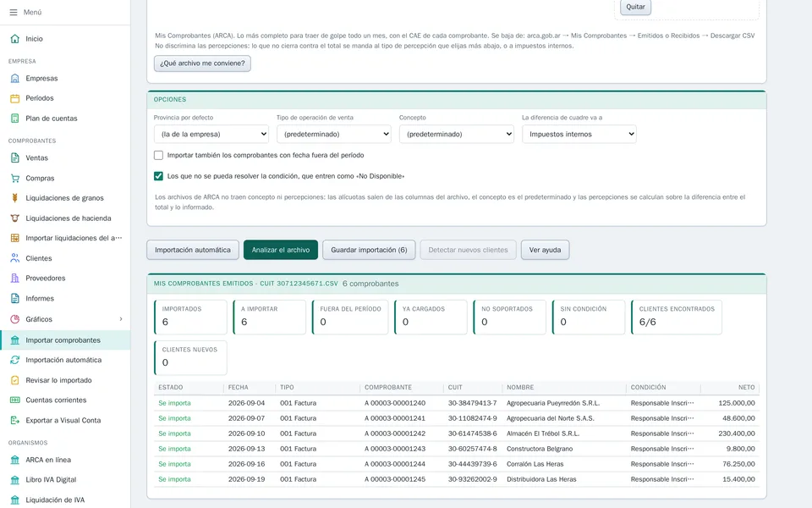Viewport: 812px width, 508px height.
Task: Select Exportar a Visual Conta icon
Action: (15, 421)
